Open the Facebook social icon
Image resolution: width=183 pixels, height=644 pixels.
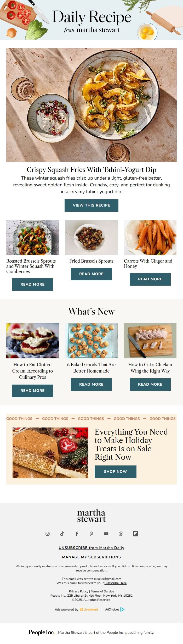coord(77,534)
